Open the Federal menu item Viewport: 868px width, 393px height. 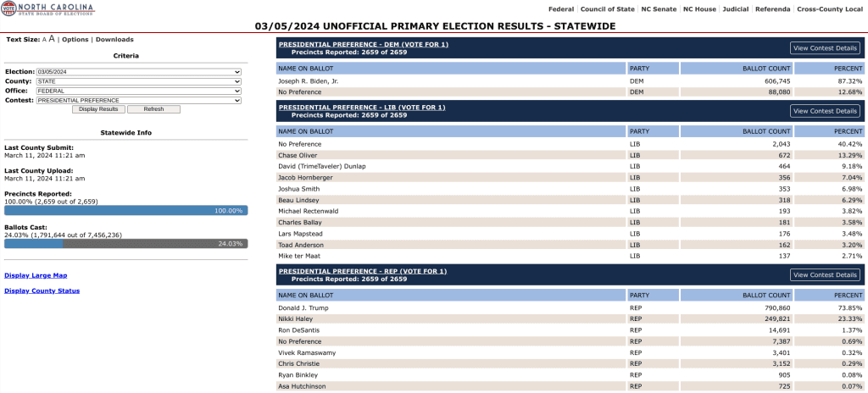click(x=560, y=8)
